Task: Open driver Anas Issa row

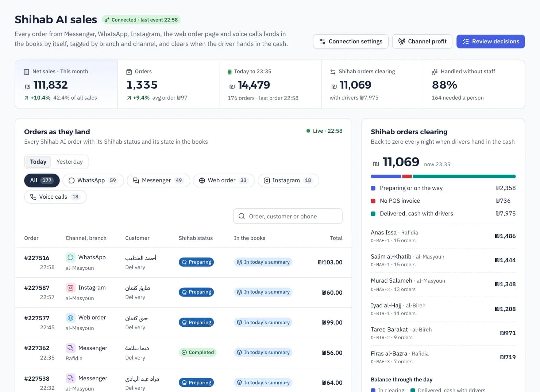Action: [443, 236]
